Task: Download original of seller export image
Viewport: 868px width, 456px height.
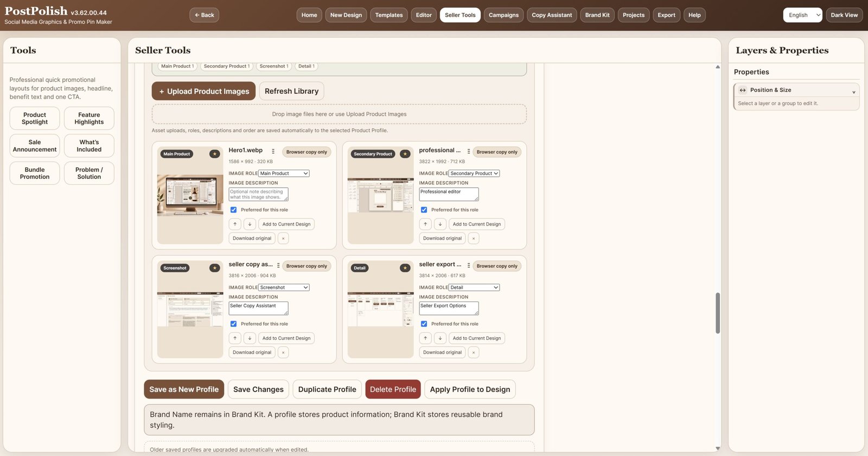Action: pyautogui.click(x=442, y=352)
